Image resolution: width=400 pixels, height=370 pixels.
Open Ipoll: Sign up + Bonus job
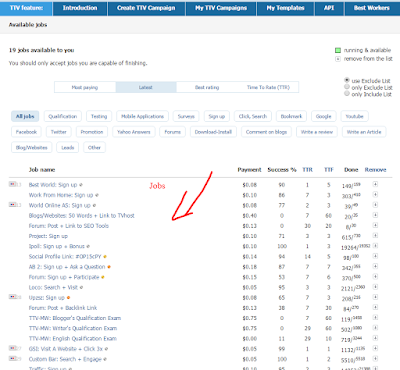click(x=57, y=246)
